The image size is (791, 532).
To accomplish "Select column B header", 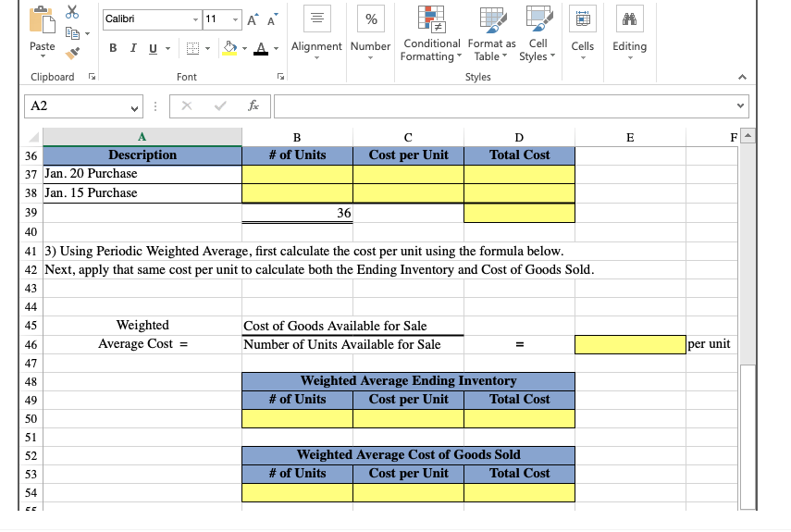I will (x=297, y=138).
